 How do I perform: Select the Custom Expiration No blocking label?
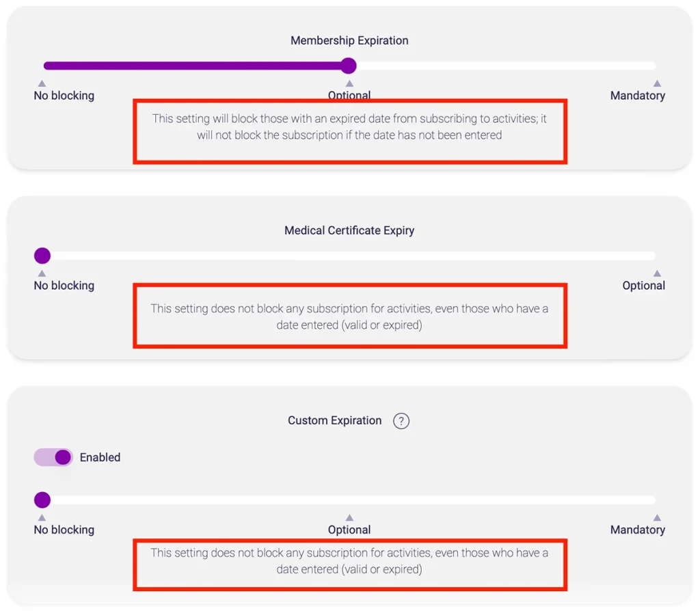(64, 530)
